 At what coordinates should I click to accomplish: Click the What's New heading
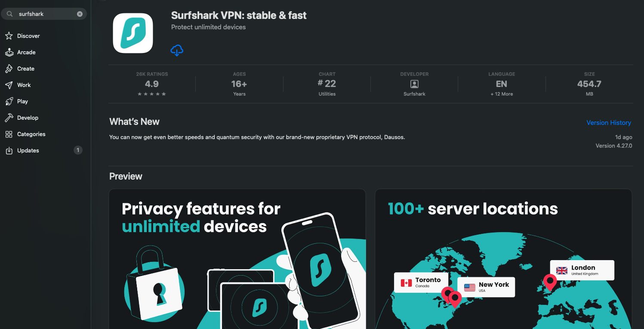tap(134, 122)
